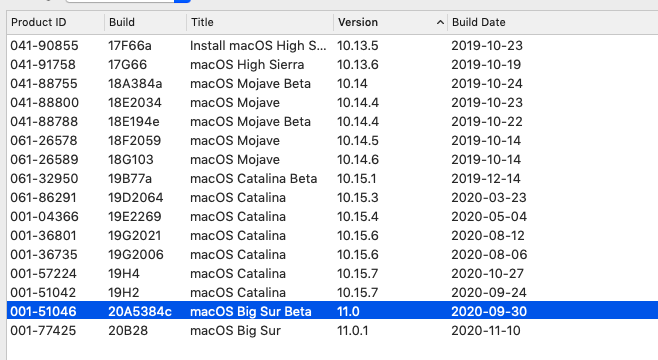Select build date 2020-10-27

coord(487,274)
